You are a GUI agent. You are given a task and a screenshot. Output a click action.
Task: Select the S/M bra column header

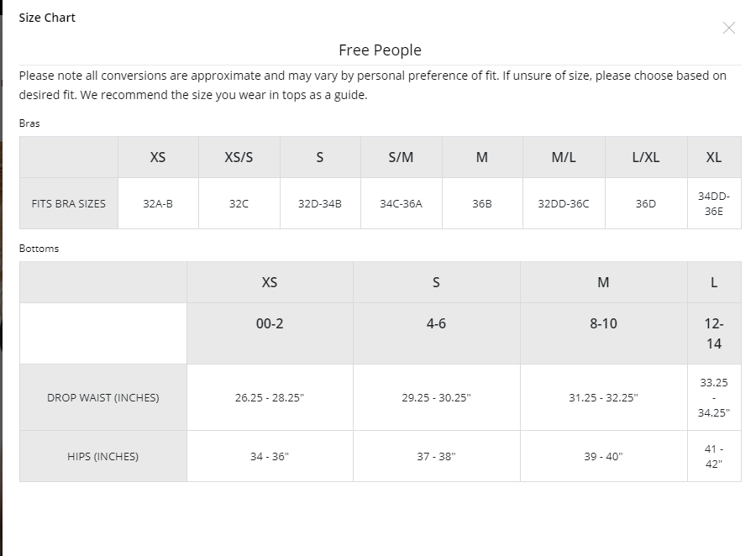(x=401, y=157)
